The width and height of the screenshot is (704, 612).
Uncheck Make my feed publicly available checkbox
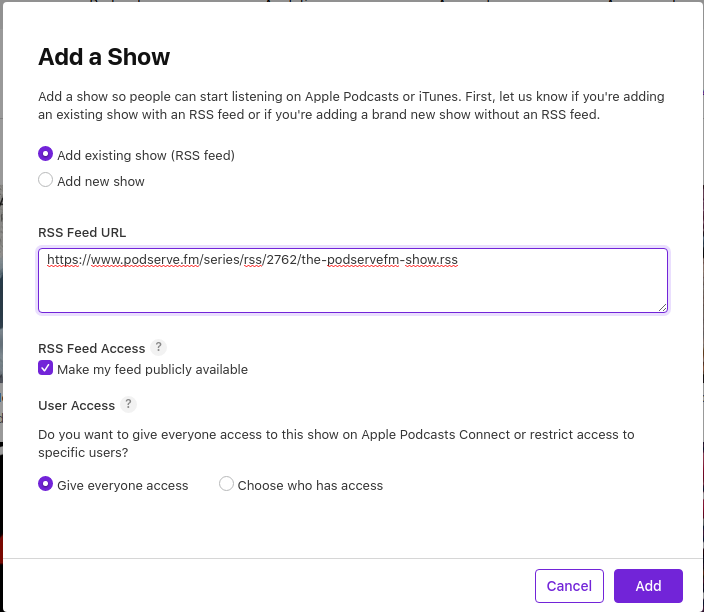[45, 368]
